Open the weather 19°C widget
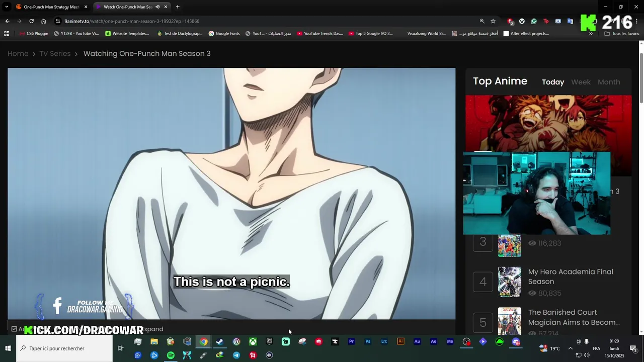 (550, 348)
